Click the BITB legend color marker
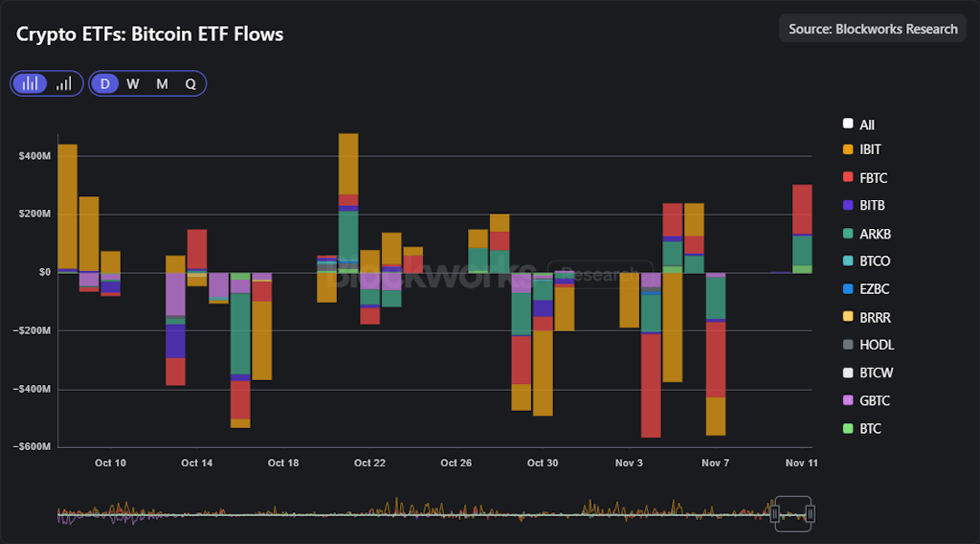Screen dimensions: 980x544 [x=848, y=205]
